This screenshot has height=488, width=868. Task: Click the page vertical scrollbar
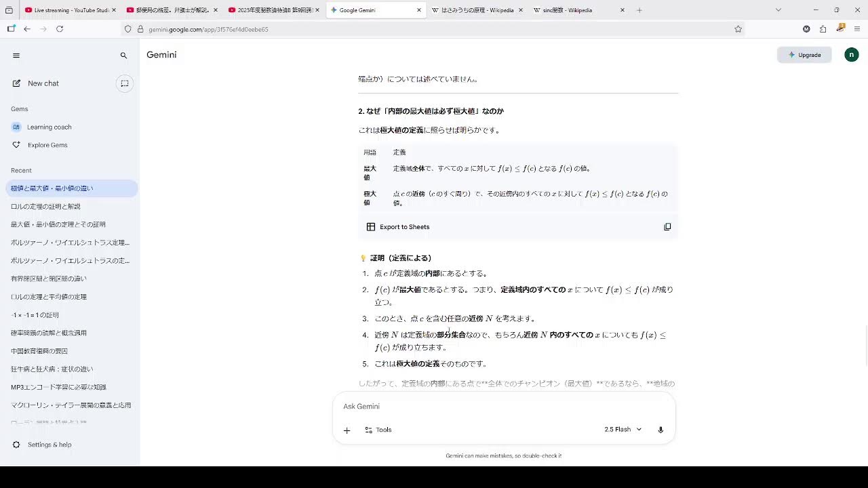point(865,346)
